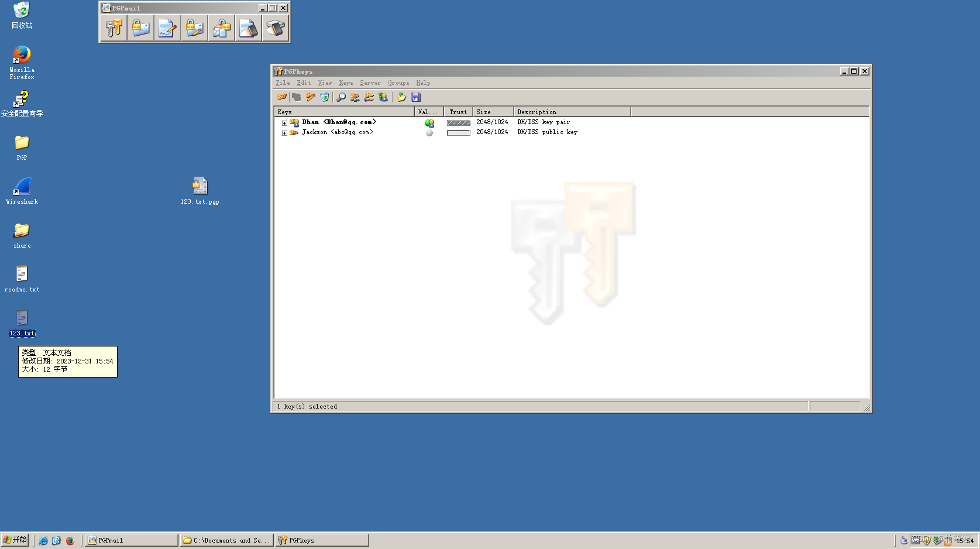Open key search with magnifier icon

click(x=341, y=97)
